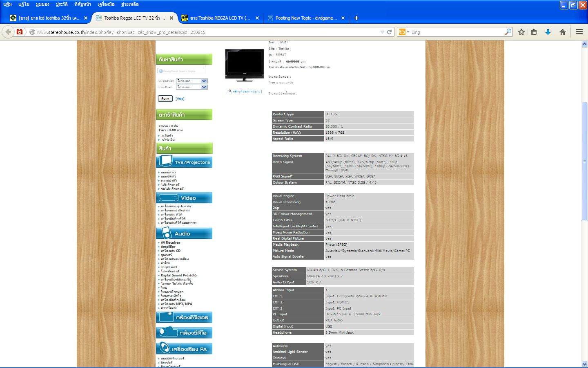588x368 pixels.
Task: Close the '[ขาย] ขาย lcd toshiba 32นิ้ว' tab
Action: click(86, 18)
